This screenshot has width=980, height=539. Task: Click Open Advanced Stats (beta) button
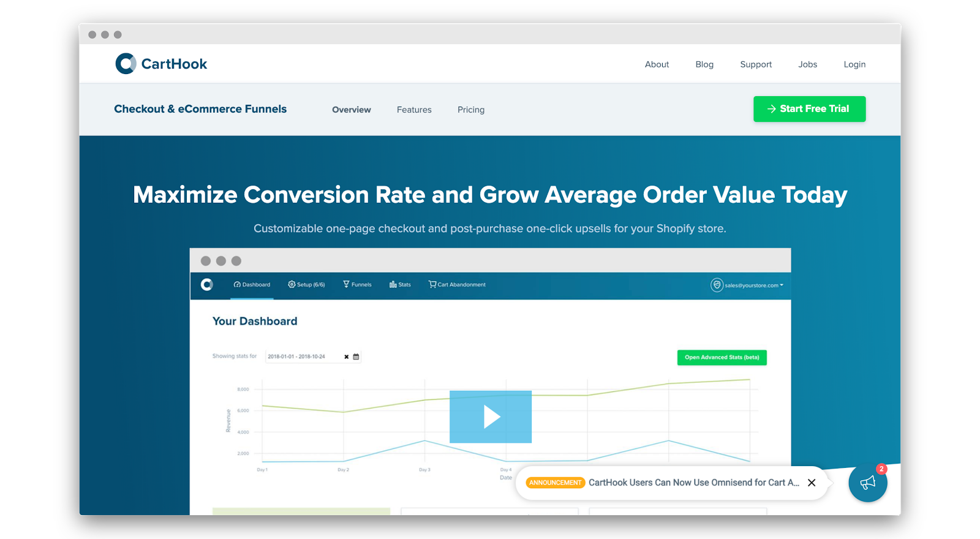click(x=722, y=357)
